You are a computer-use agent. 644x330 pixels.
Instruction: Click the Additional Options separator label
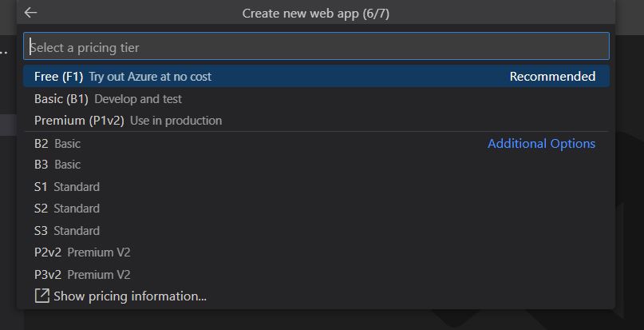541,144
